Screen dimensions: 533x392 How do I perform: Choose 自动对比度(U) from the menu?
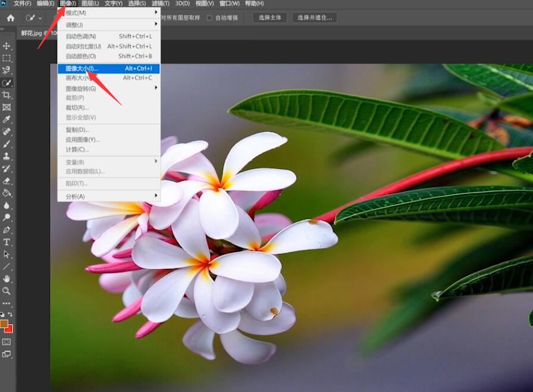click(x=109, y=46)
